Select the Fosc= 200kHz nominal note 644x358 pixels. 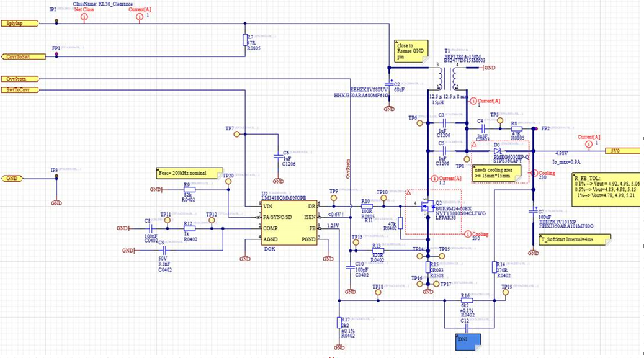click(190, 173)
